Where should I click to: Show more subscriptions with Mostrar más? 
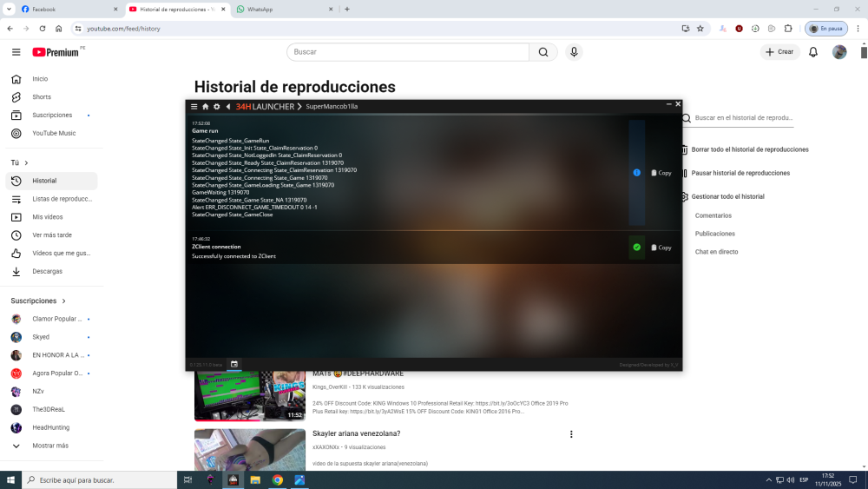pos(50,446)
